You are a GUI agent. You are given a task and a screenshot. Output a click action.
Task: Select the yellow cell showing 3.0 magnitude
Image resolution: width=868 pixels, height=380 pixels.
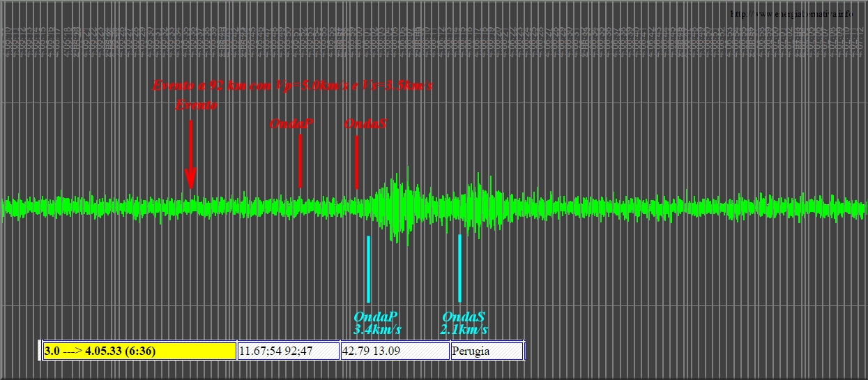click(139, 351)
